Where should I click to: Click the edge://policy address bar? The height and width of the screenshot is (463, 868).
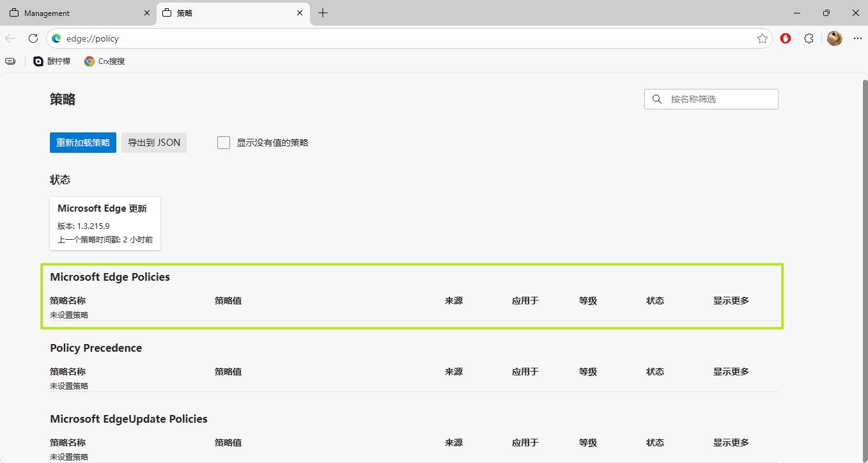point(409,38)
